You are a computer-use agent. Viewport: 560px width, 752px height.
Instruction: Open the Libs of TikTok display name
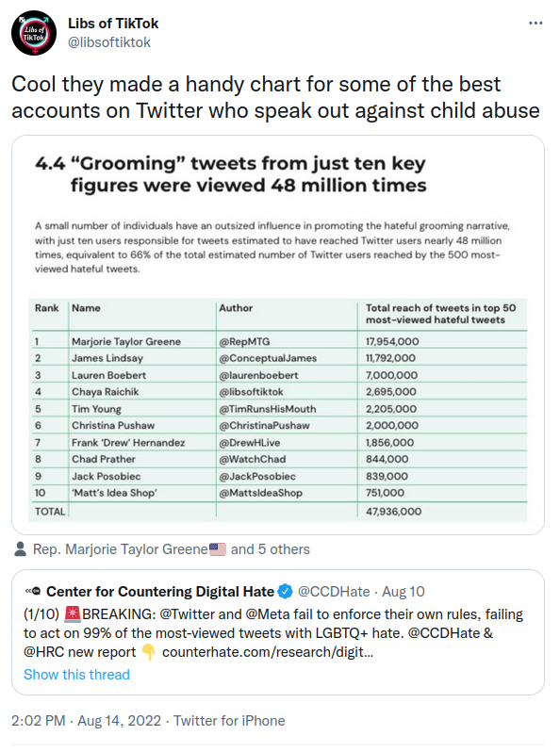coord(113,23)
